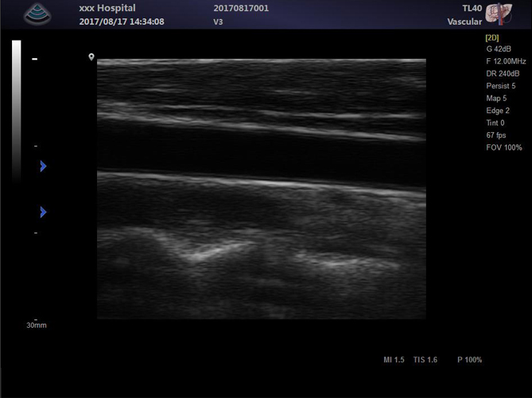
Task: Click the 30mm depth label
Action: (37, 325)
